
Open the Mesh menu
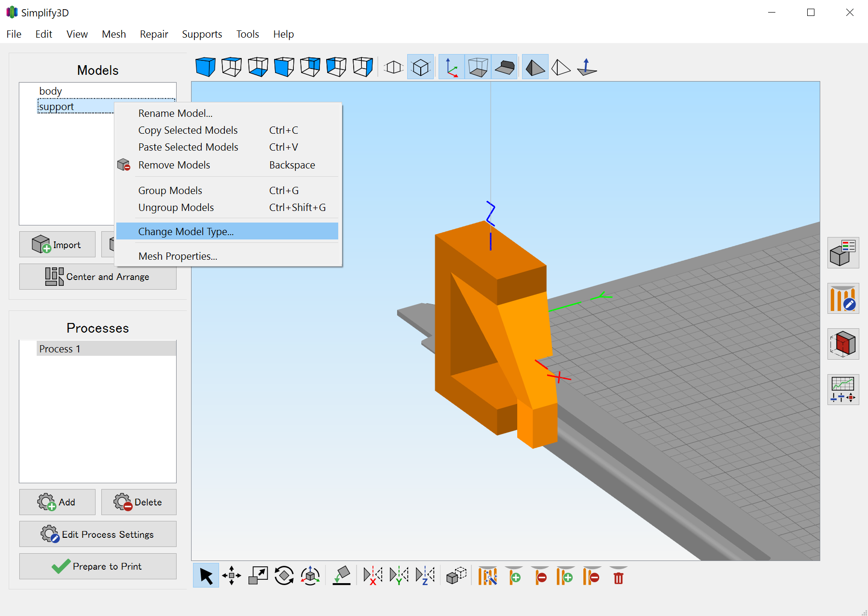tap(114, 34)
